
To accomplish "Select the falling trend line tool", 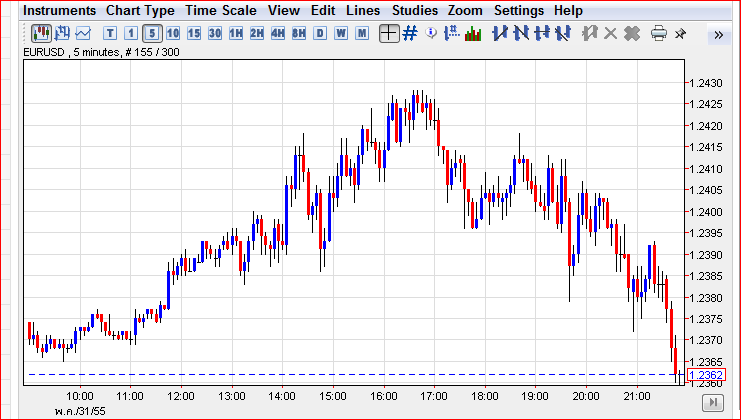I will (x=520, y=34).
